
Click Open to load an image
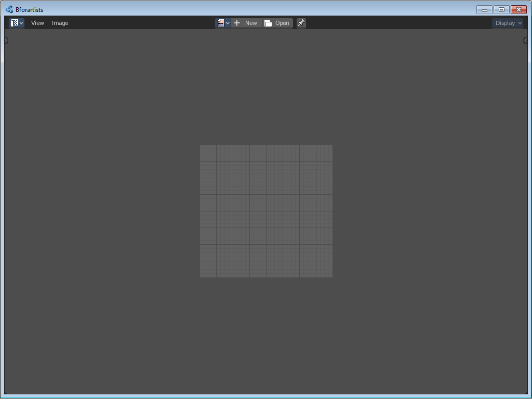277,23
